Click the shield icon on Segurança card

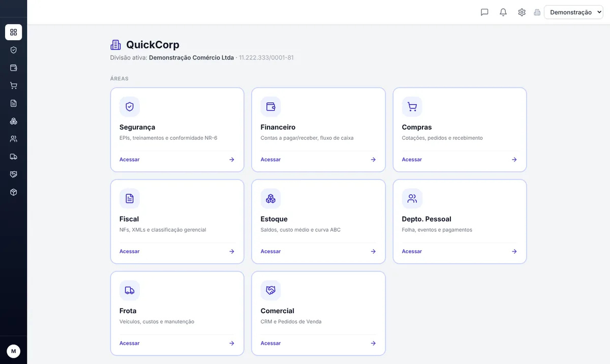(130, 107)
